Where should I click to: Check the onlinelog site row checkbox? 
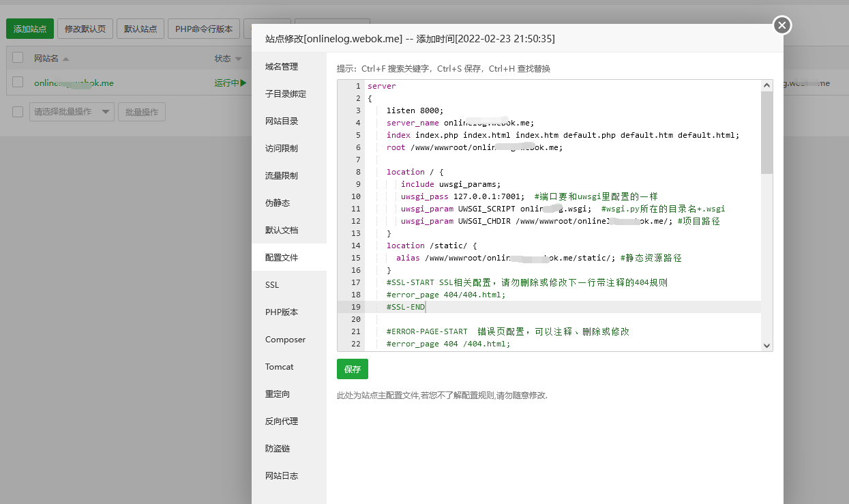tap(18, 83)
